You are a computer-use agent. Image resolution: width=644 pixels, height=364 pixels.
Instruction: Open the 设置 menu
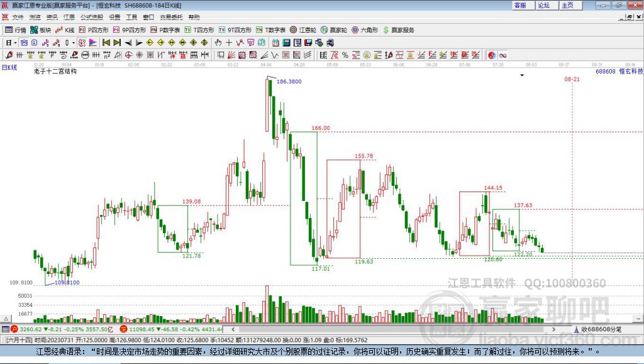click(114, 17)
